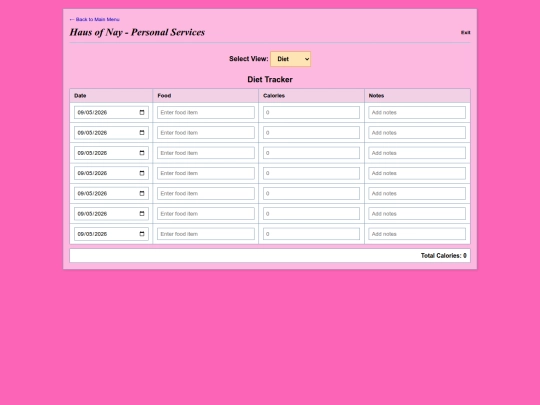
Task: Focus third row food item field
Action: (x=206, y=153)
